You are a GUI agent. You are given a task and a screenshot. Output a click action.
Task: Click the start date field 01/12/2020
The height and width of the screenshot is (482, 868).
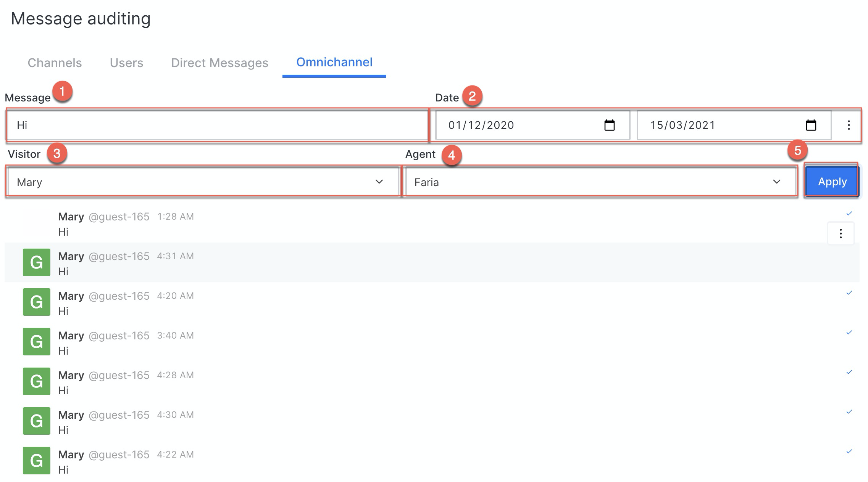[x=532, y=125]
